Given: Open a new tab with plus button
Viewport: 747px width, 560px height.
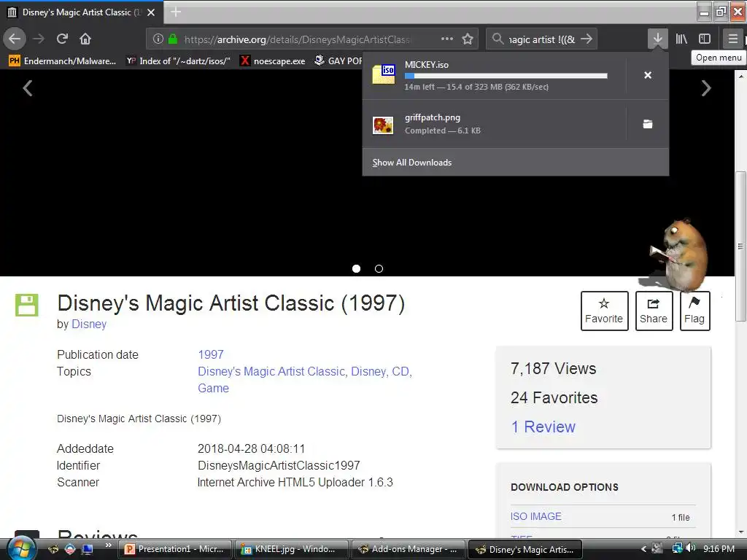Looking at the screenshot, I should click(x=176, y=12).
